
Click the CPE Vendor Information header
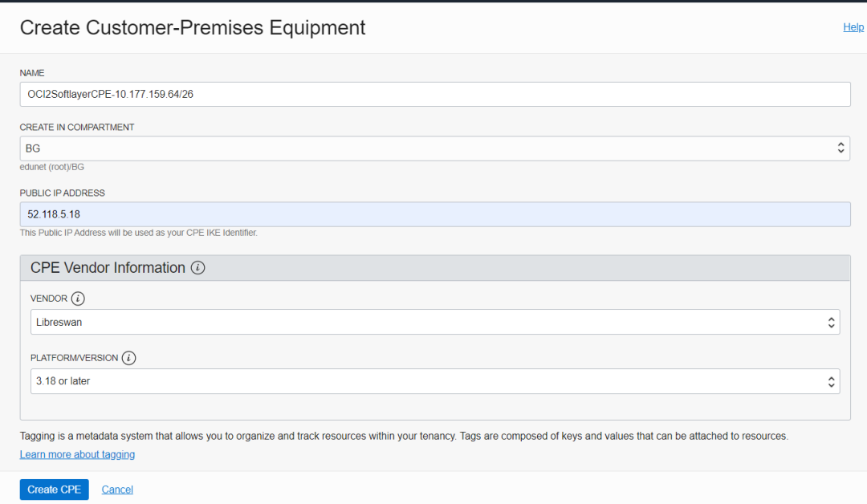[x=108, y=268]
